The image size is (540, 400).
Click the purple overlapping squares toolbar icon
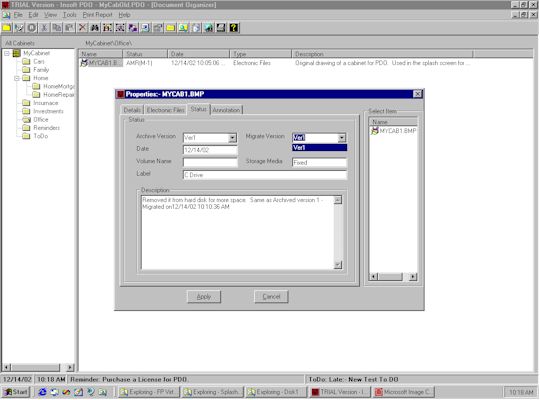click(x=133, y=28)
